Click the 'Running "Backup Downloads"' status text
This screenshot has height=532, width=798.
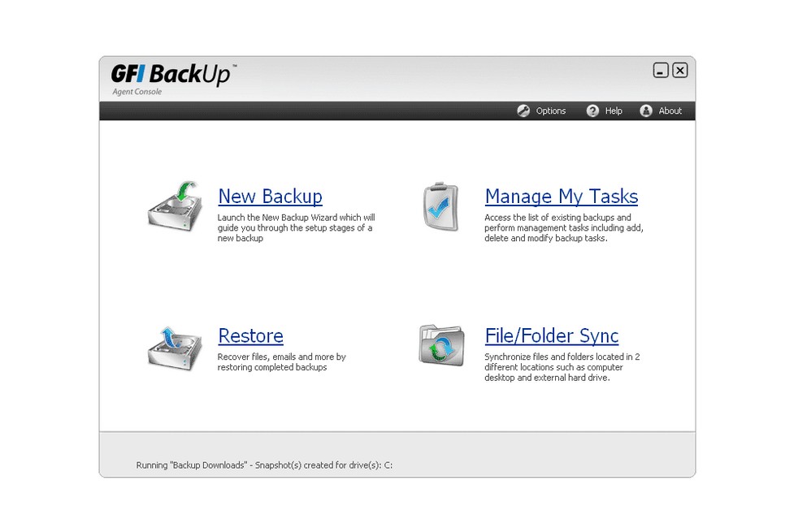pos(264,465)
